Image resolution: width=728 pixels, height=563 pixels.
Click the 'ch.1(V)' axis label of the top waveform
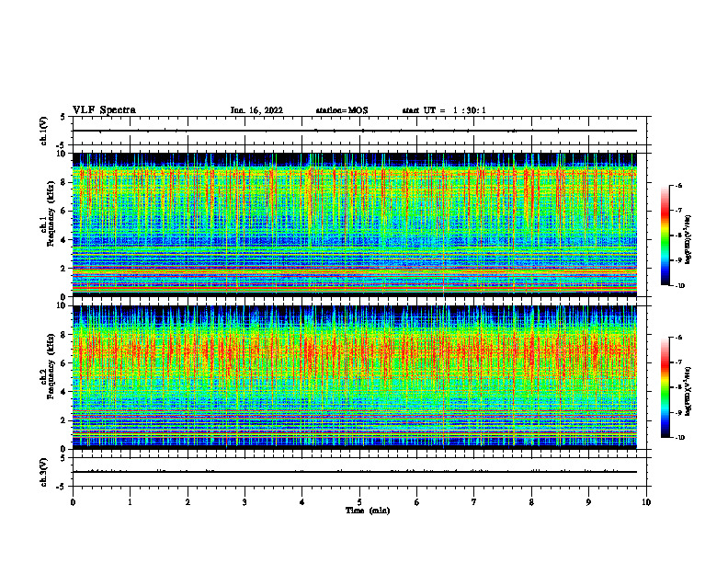click(44, 131)
